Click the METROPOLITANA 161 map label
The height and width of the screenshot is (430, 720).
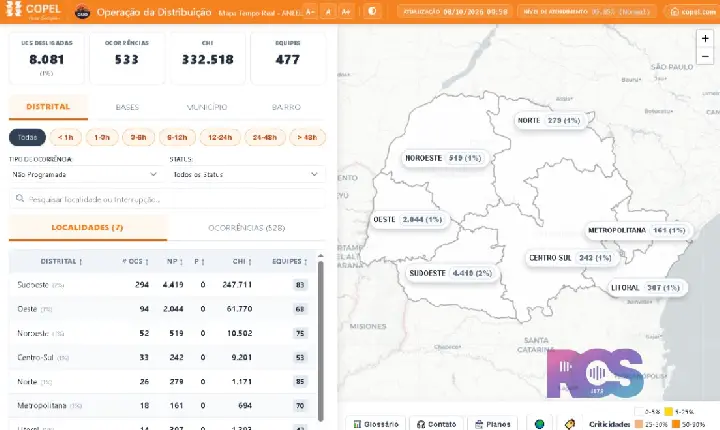pyautogui.click(x=637, y=230)
